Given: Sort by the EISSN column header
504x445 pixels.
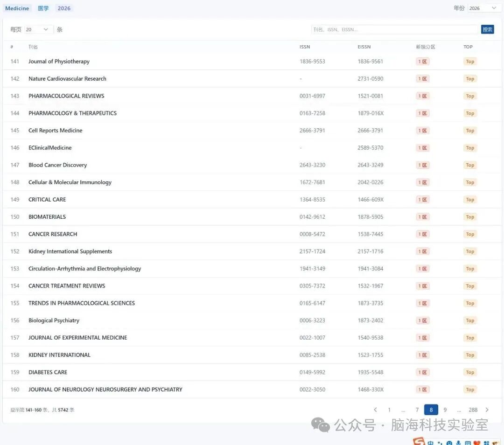Looking at the screenshot, I should point(364,47).
